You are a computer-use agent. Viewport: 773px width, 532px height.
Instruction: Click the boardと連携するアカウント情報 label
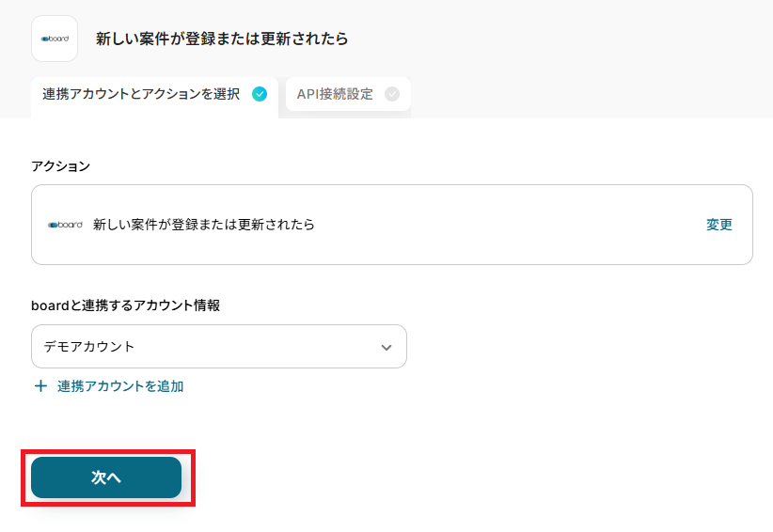(126, 305)
